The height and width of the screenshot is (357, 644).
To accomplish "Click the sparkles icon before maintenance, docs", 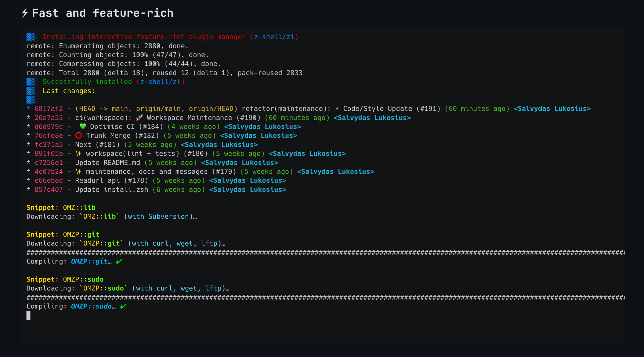I will (x=79, y=171).
